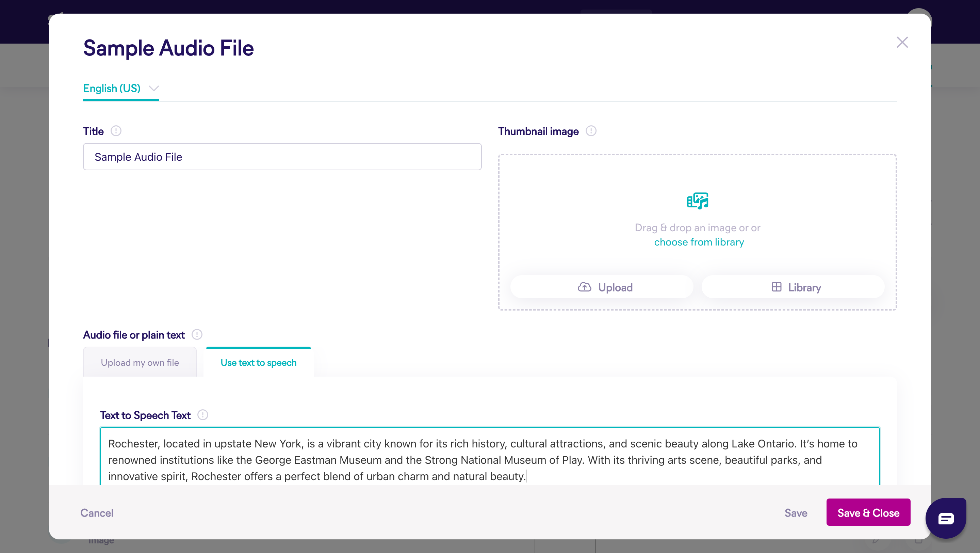Image resolution: width=980 pixels, height=553 pixels.
Task: Select the English (US) language tab
Action: tap(112, 88)
